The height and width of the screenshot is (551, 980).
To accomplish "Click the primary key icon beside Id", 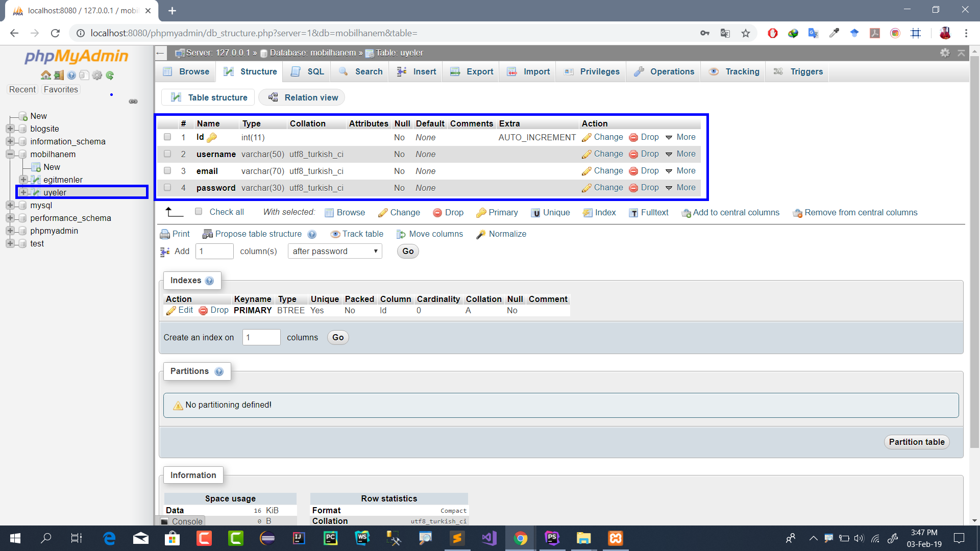I will pyautogui.click(x=212, y=138).
